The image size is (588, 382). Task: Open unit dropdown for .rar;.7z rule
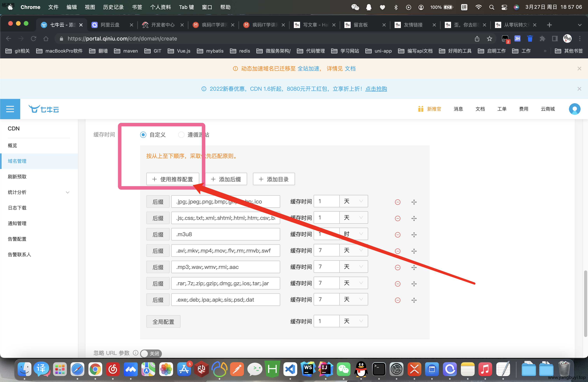(x=354, y=283)
